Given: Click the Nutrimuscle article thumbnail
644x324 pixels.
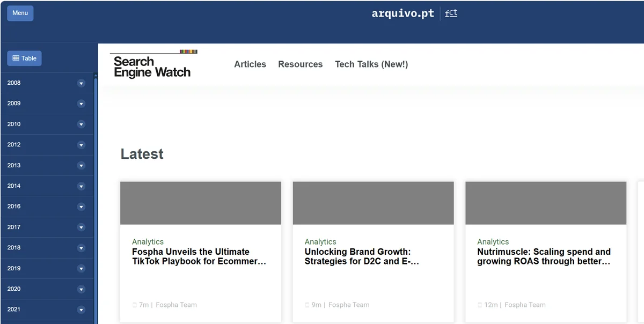Looking at the screenshot, I should [x=546, y=203].
